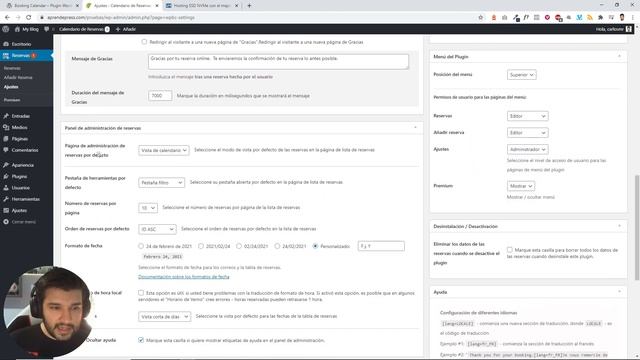The image size is (640, 360).
Task: Toggle the Ocultar ayuda checkbox
Action: coord(141,340)
